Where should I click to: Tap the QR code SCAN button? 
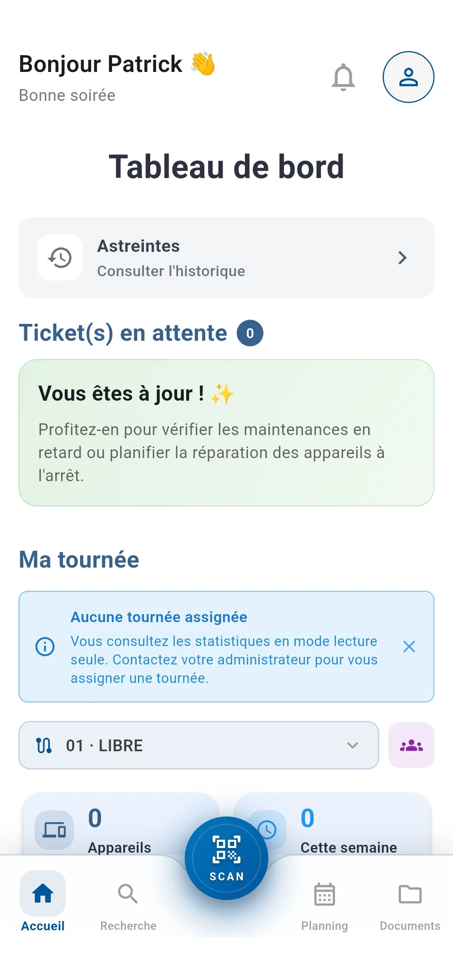pyautogui.click(x=226, y=858)
